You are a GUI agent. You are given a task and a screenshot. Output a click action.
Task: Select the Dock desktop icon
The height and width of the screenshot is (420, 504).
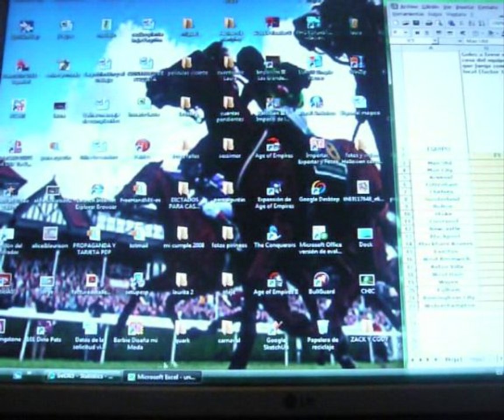[x=366, y=237]
